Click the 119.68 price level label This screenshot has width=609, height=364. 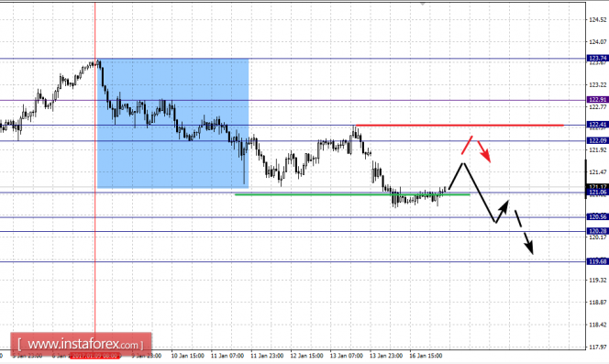click(x=597, y=261)
